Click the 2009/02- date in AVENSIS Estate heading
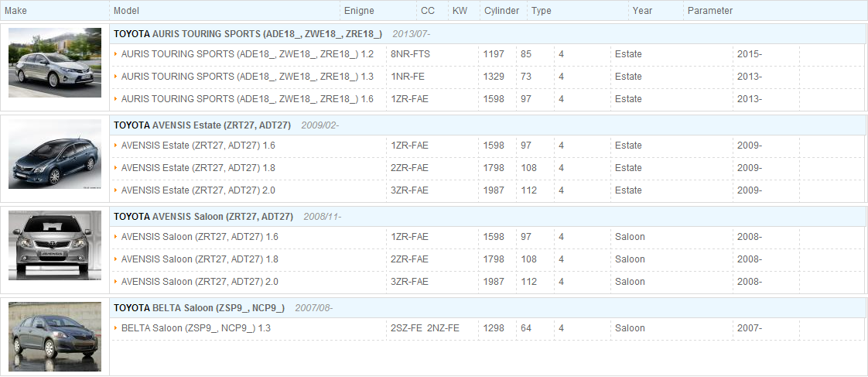Viewport: 868px width, 377px height. click(x=320, y=125)
